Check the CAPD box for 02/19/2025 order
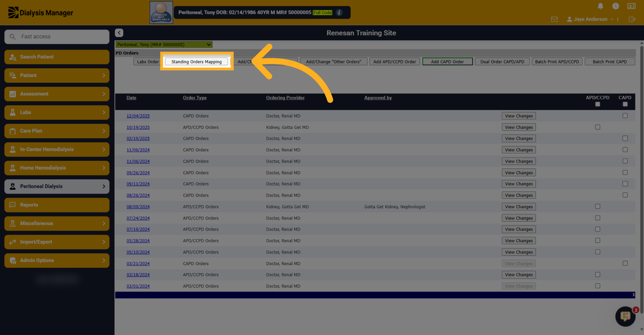The image size is (644, 335). pos(625,138)
